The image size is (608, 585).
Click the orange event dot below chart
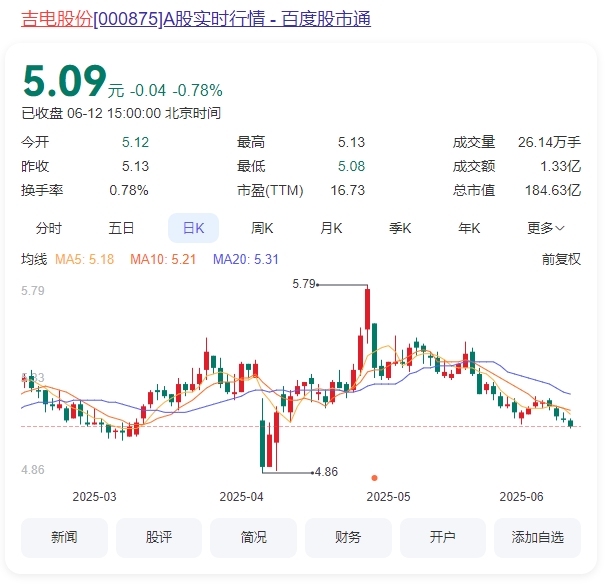coord(374,478)
